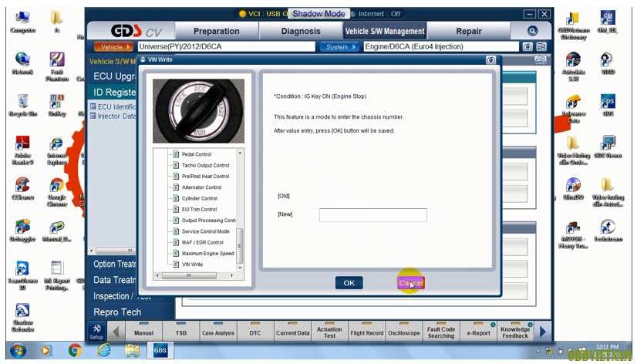Image resolution: width=637 pixels, height=364 pixels.
Task: Open Data Treatment side menu
Action: [x=113, y=280]
